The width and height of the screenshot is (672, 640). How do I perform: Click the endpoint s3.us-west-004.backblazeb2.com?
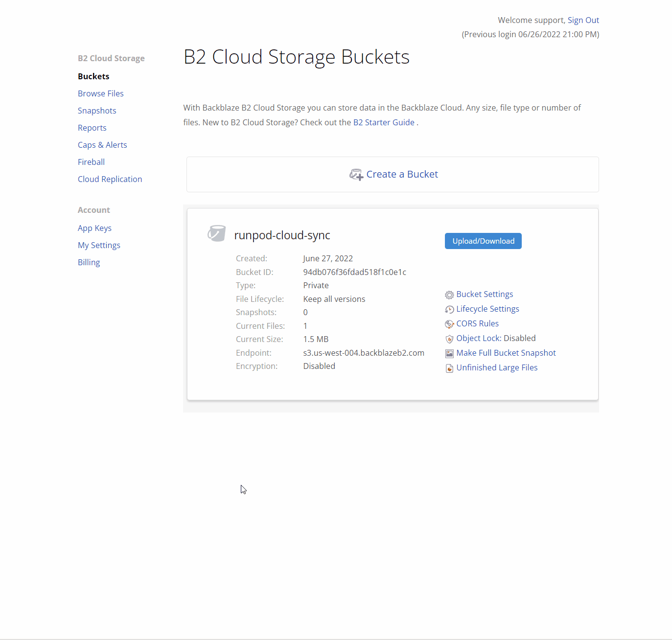(364, 353)
